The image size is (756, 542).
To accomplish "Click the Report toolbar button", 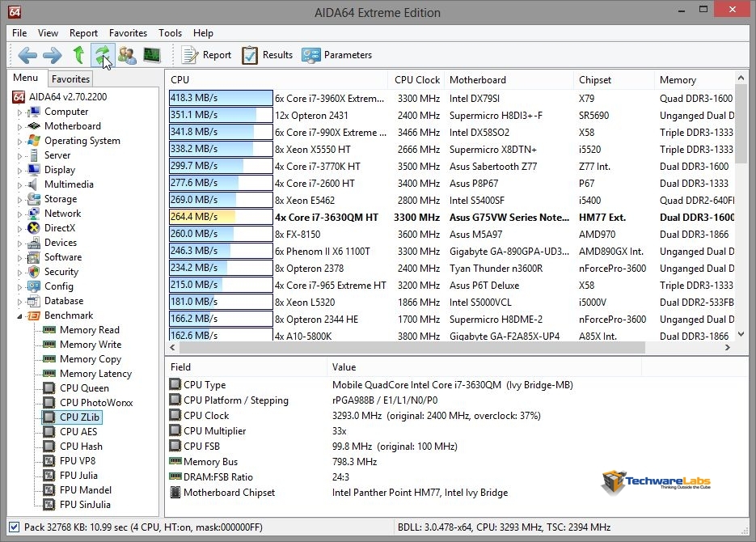I will coord(206,55).
